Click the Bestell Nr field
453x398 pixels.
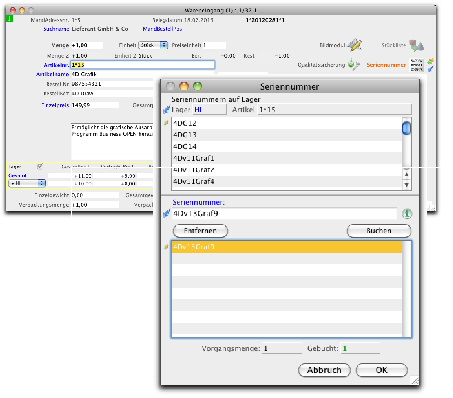coord(112,84)
